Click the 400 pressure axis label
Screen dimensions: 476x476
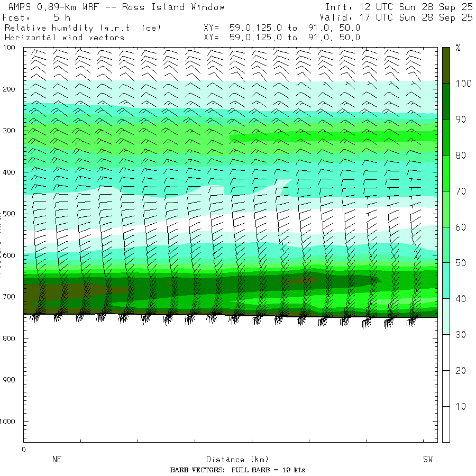tap(9, 172)
